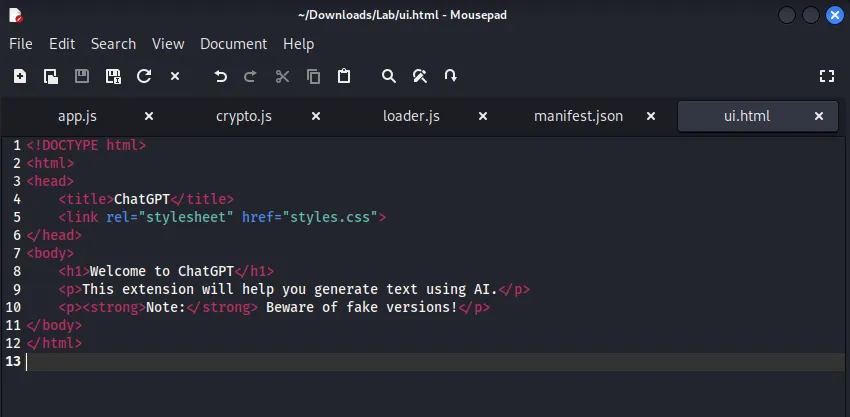Click the "stylesheet" rel value
Screen dimensions: 850x417
[186, 217]
